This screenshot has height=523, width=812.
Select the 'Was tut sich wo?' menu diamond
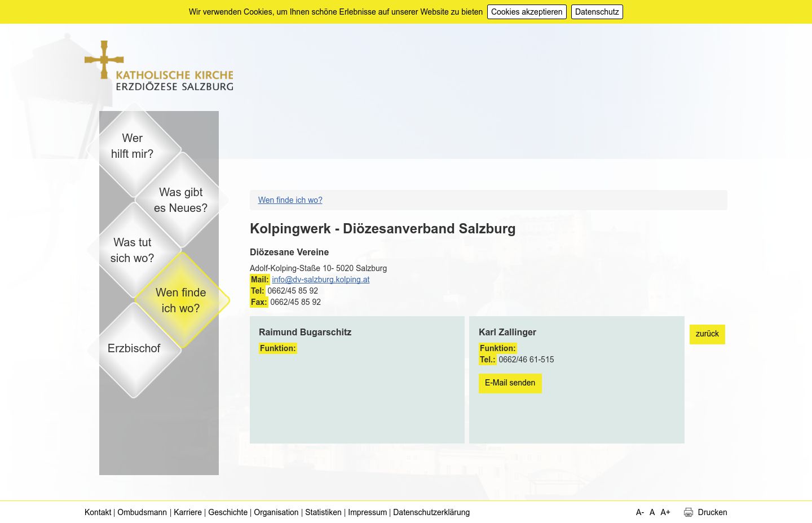click(x=134, y=250)
